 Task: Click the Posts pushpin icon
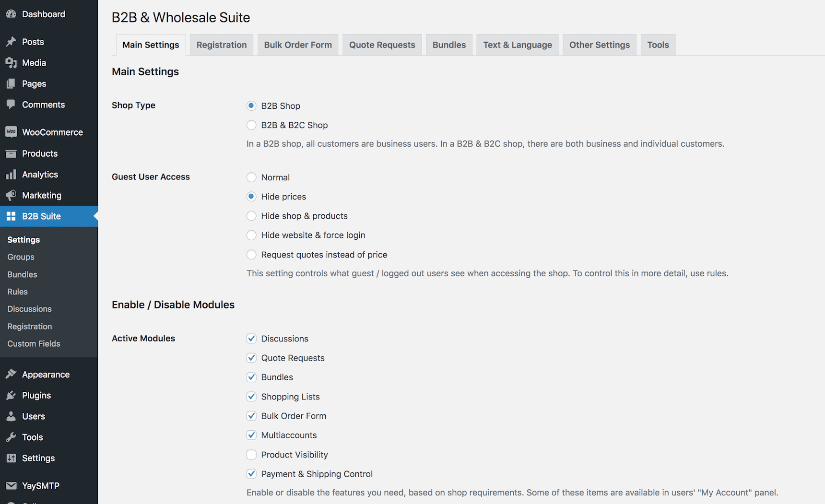pyautogui.click(x=11, y=42)
